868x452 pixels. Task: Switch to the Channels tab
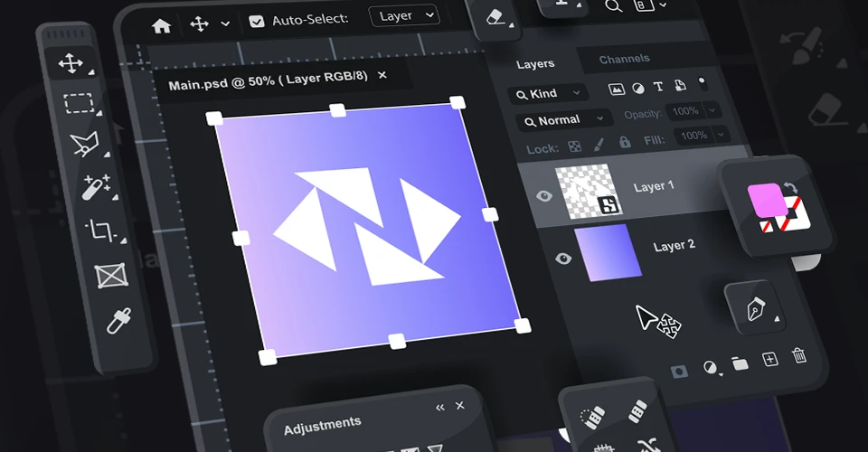[625, 59]
